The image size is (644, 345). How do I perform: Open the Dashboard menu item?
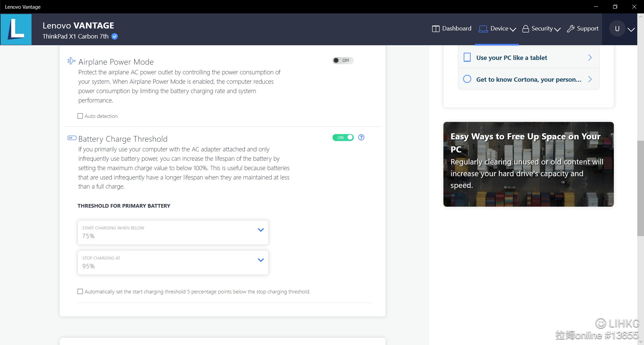(x=451, y=28)
